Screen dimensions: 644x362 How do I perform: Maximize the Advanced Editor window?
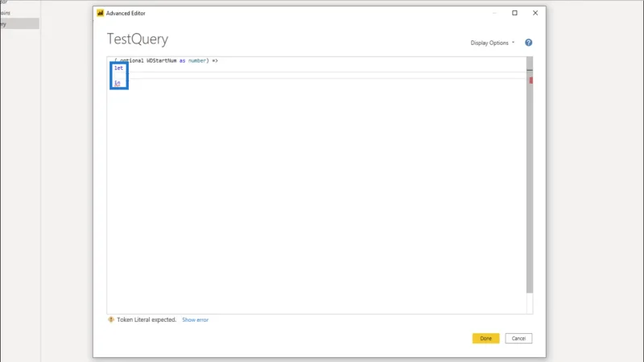tap(514, 13)
